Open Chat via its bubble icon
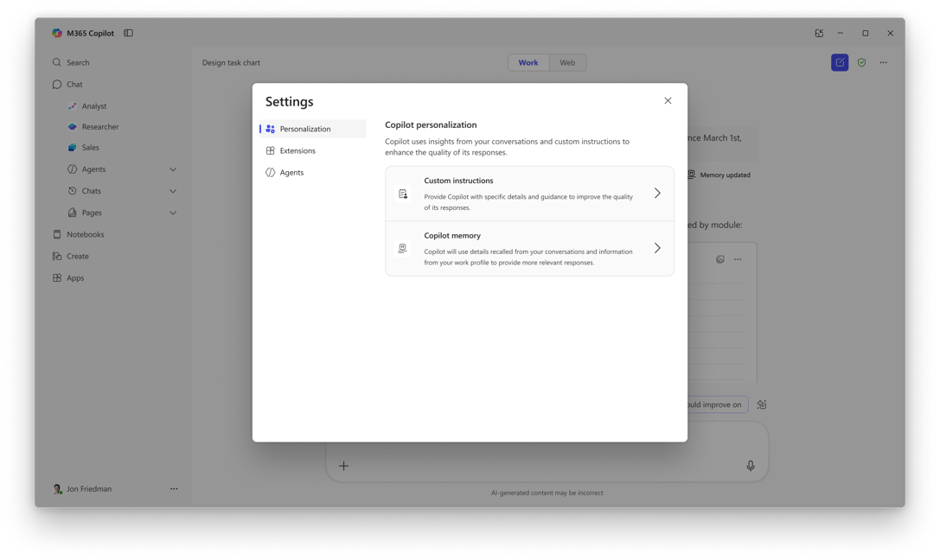 click(x=57, y=85)
